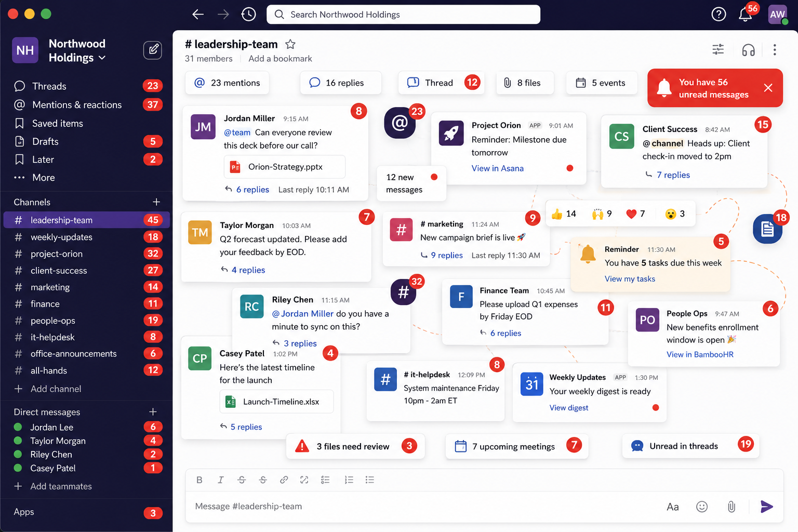Open notifications bell in top bar

[746, 15]
